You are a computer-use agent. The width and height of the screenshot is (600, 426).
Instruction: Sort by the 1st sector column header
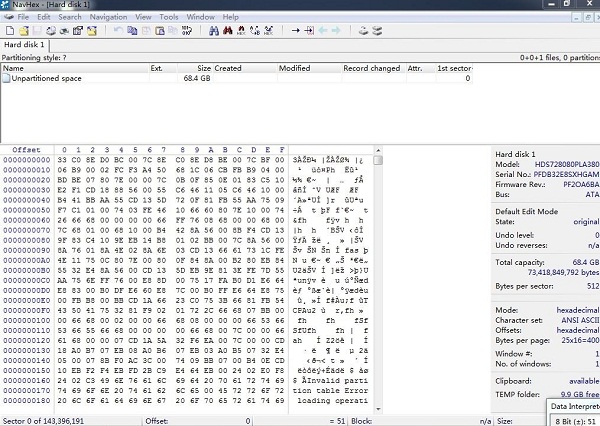455,68
